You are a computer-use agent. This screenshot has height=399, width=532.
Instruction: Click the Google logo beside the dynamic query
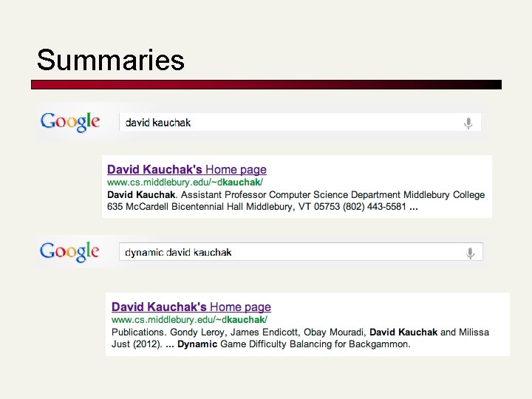(x=70, y=252)
